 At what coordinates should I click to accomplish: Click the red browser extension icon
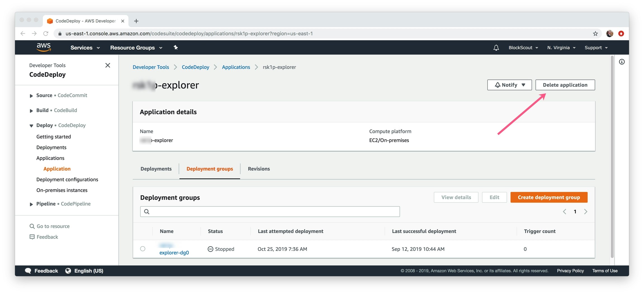[621, 34]
